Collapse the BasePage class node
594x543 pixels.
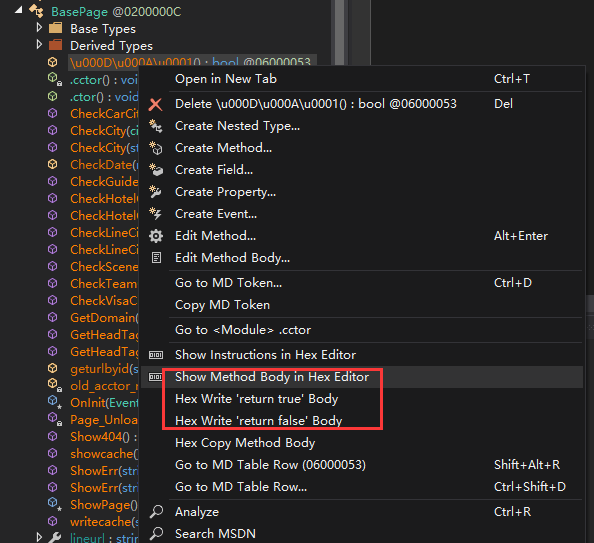click(18, 11)
